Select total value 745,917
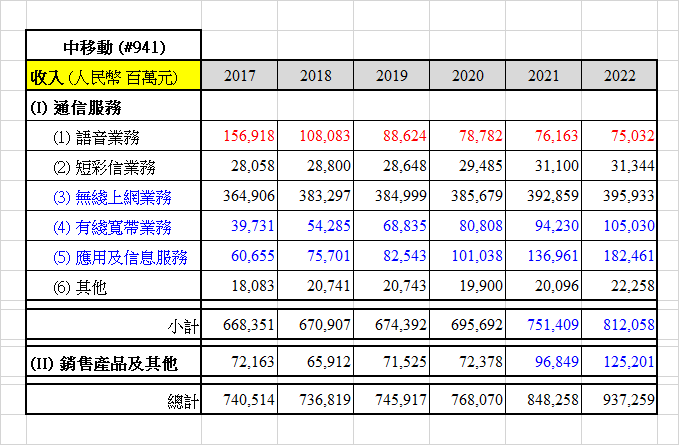The image size is (679, 445). coord(401,400)
